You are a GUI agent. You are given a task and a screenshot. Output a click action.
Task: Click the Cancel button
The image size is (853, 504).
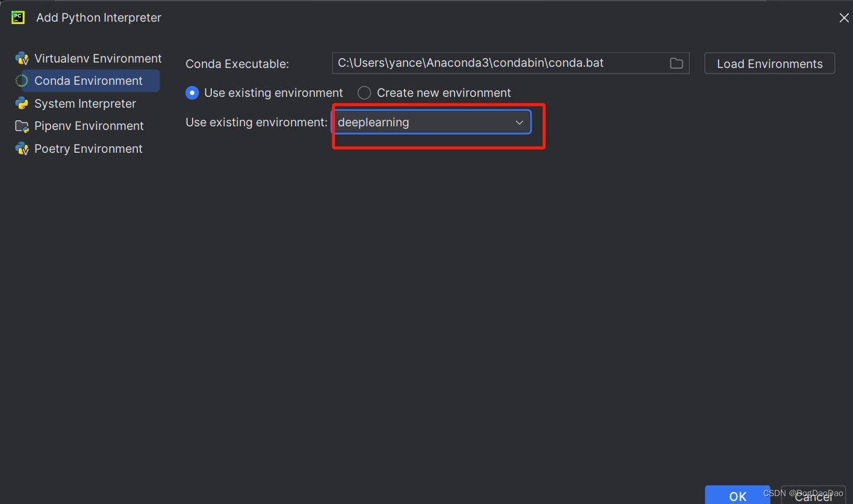point(813,495)
